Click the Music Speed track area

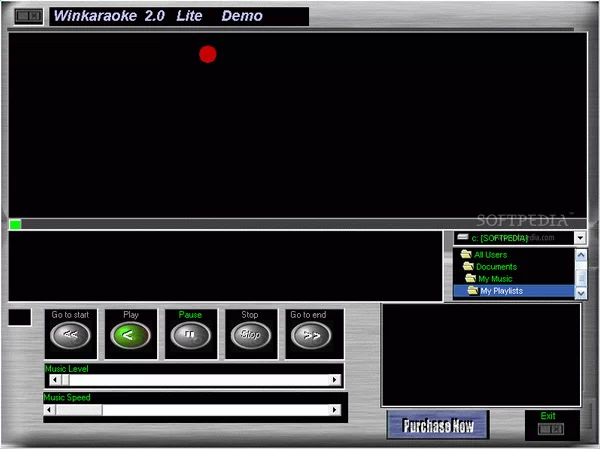[x=216, y=410]
